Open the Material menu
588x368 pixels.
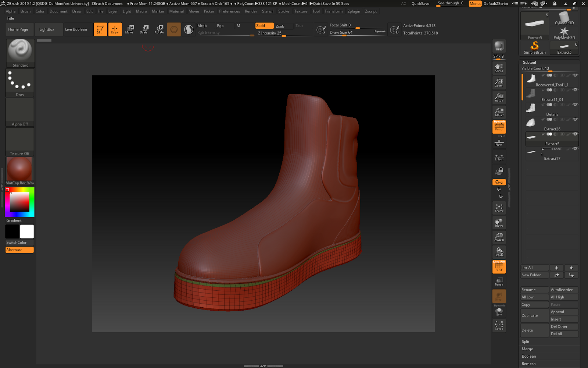[x=176, y=11]
